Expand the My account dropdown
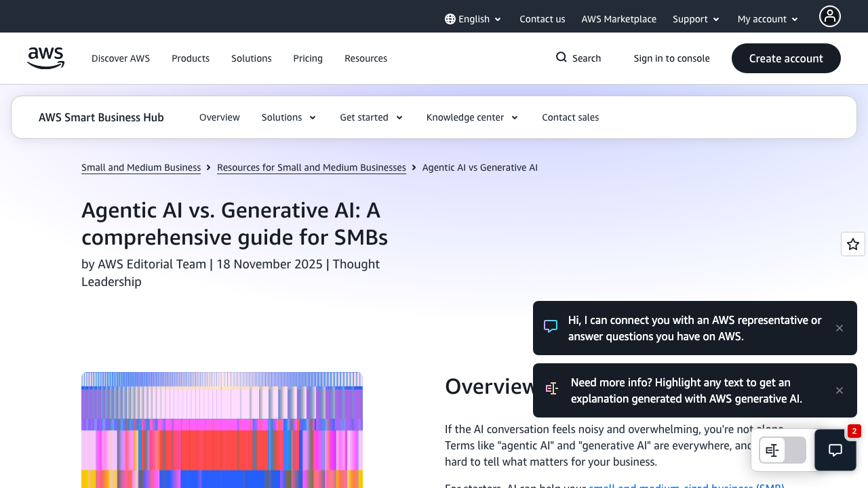This screenshot has width=868, height=488. click(x=768, y=19)
